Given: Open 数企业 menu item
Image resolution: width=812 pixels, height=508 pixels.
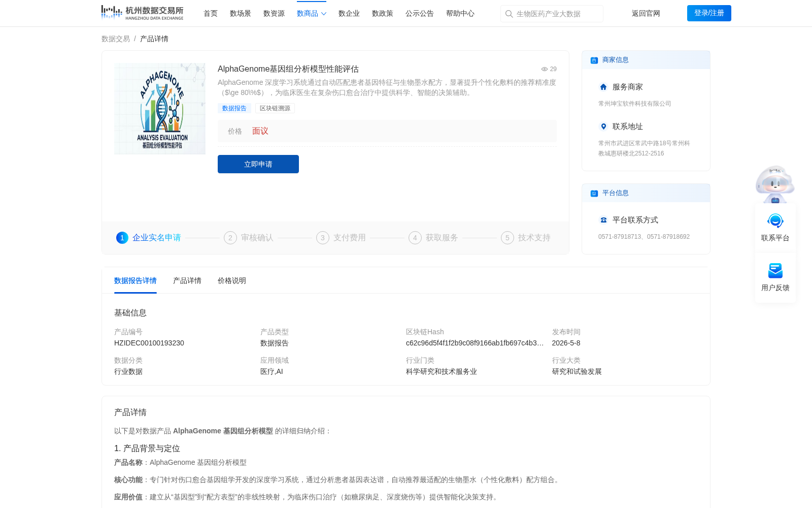Looking at the screenshot, I should 349,14.
